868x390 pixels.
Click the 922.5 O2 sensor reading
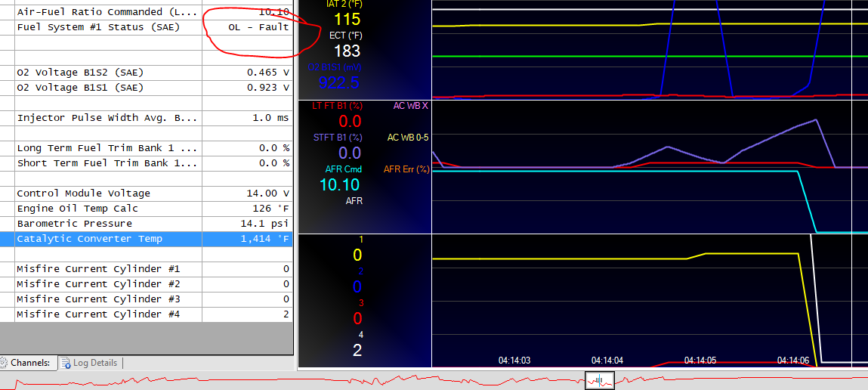(x=338, y=82)
